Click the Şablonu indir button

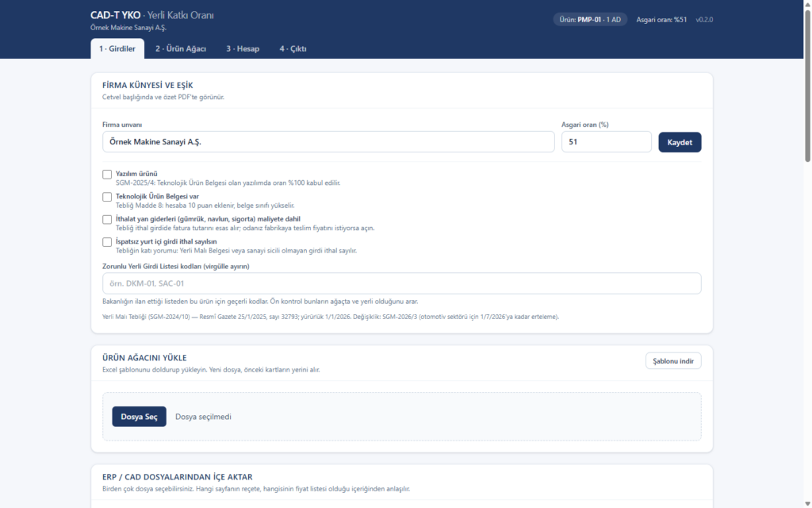(673, 361)
